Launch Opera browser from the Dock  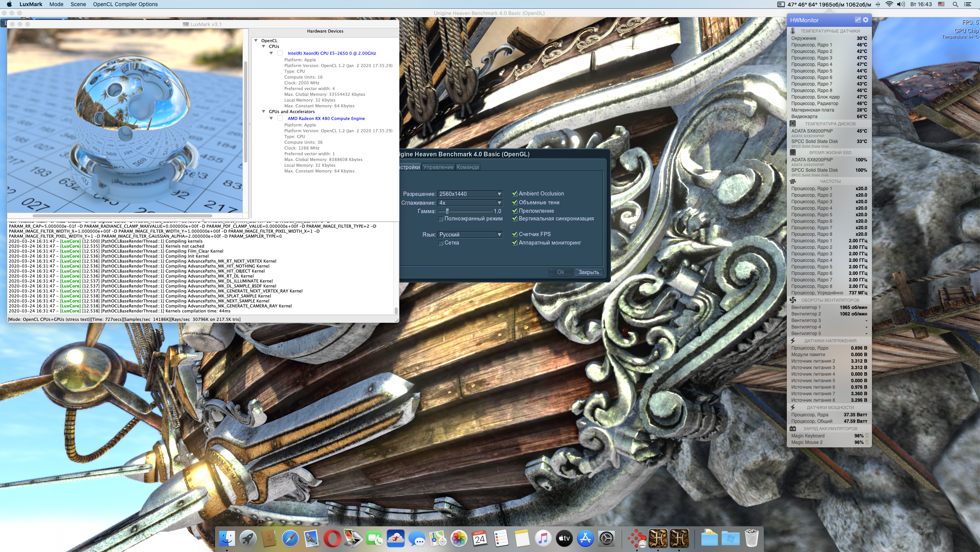(x=332, y=539)
